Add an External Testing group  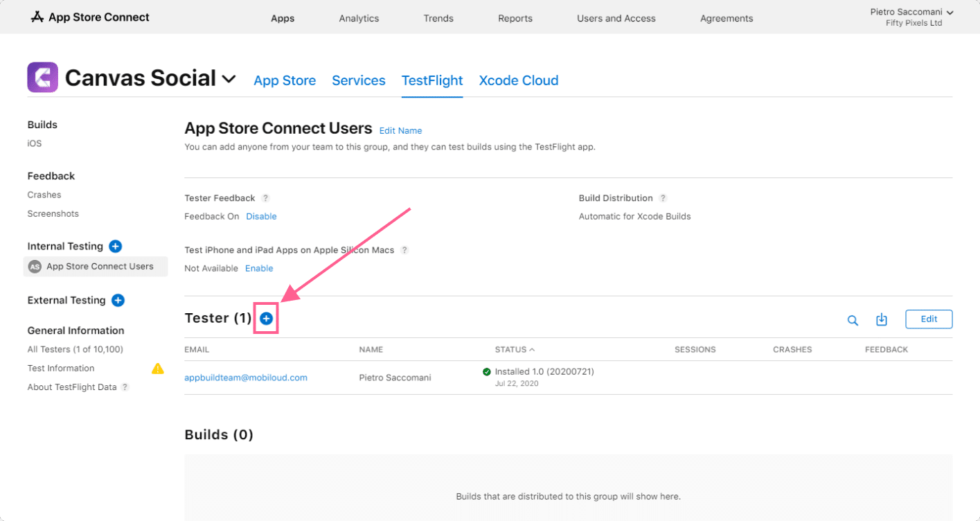point(118,300)
